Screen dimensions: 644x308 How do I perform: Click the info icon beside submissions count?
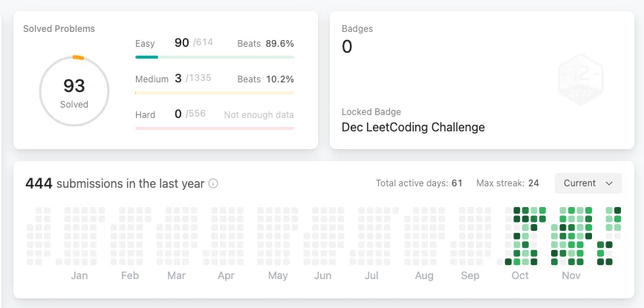coord(213,183)
